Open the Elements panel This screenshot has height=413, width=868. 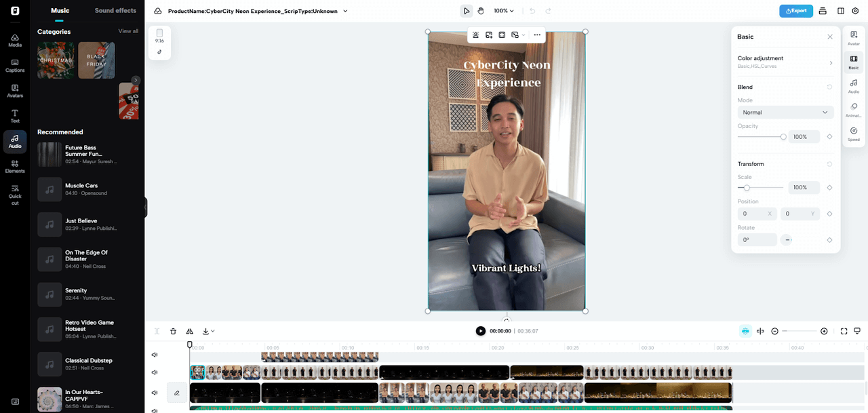coord(15,166)
